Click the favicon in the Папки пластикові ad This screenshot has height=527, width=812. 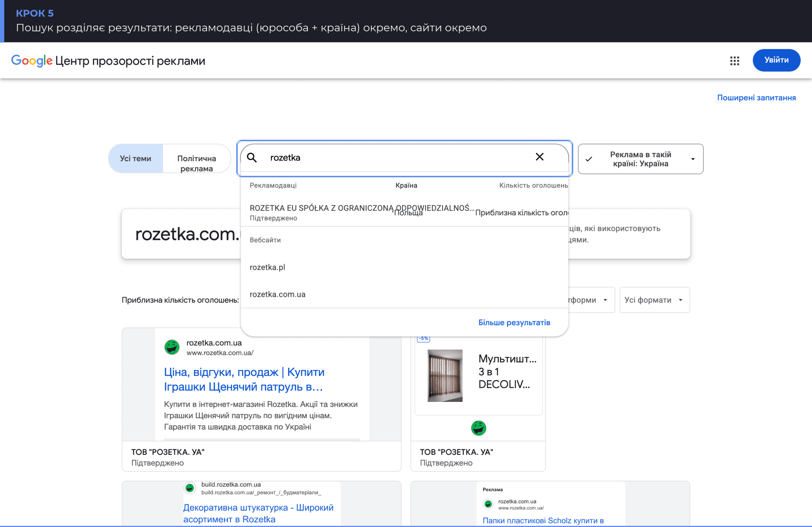[488, 504]
